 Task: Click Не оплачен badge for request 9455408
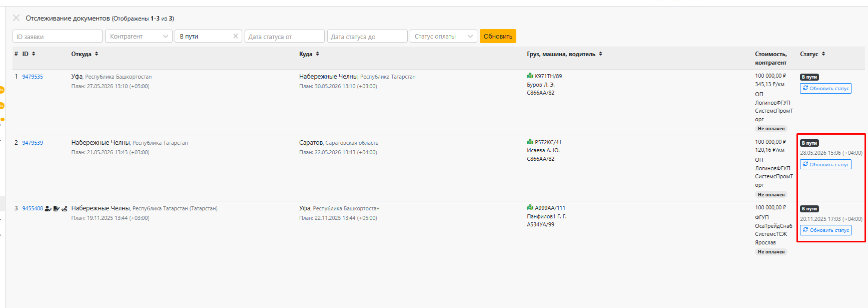coord(771,252)
